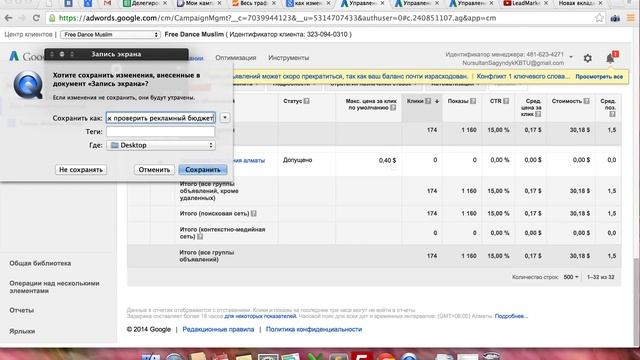The height and width of the screenshot is (360, 640).
Task: Open the Политика конфиденциальности link
Action: click(313, 329)
